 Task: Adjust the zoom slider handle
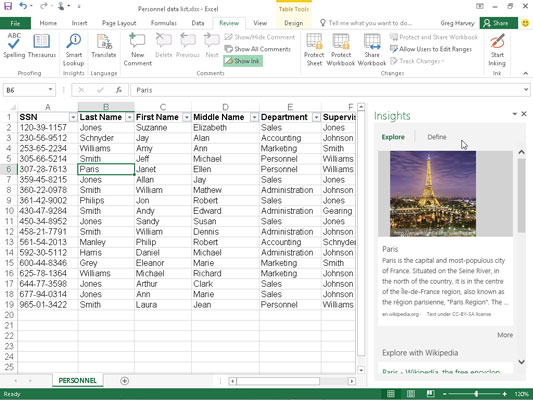[x=476, y=394]
